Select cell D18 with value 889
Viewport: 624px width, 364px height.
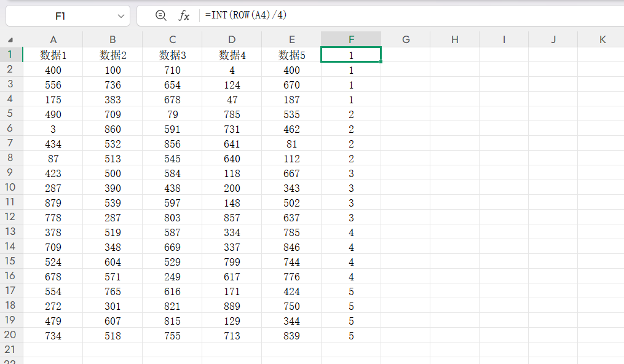[x=232, y=306]
